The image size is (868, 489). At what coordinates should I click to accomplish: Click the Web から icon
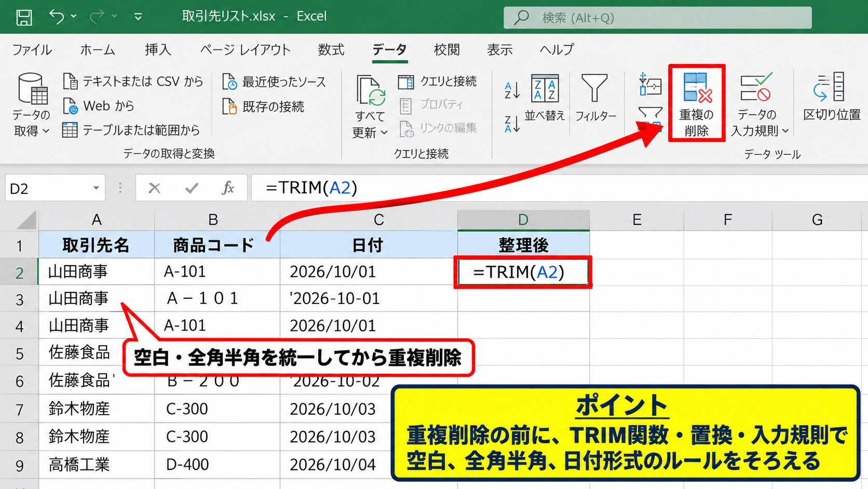(x=71, y=106)
